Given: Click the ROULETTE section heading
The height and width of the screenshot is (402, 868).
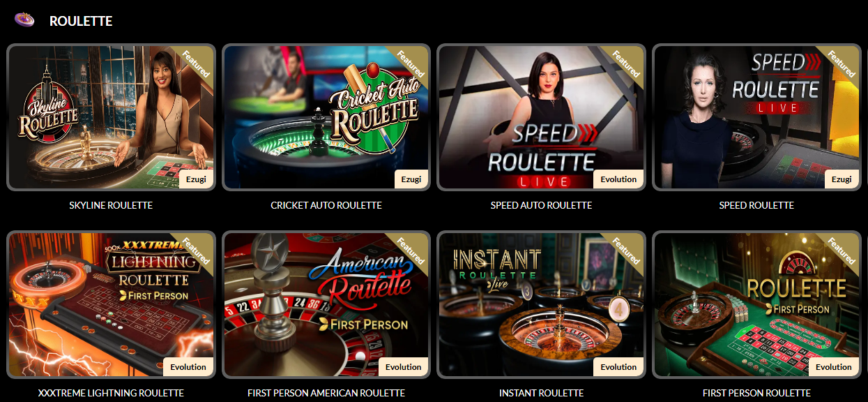Looking at the screenshot, I should pyautogui.click(x=81, y=21).
